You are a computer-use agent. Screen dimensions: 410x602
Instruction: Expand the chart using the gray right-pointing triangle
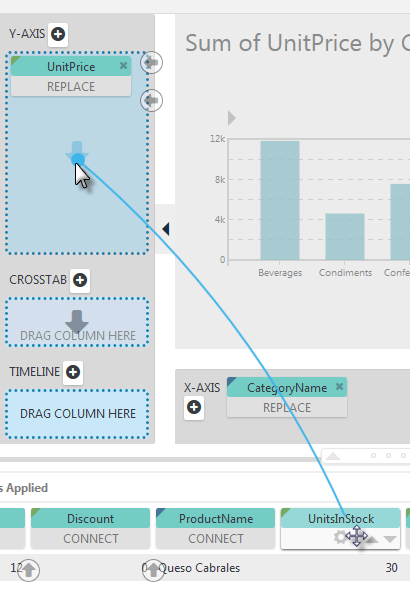pyautogui.click(x=231, y=118)
